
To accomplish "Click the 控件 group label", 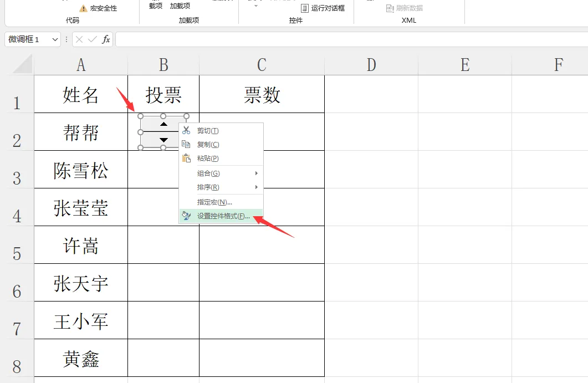I will (296, 21).
